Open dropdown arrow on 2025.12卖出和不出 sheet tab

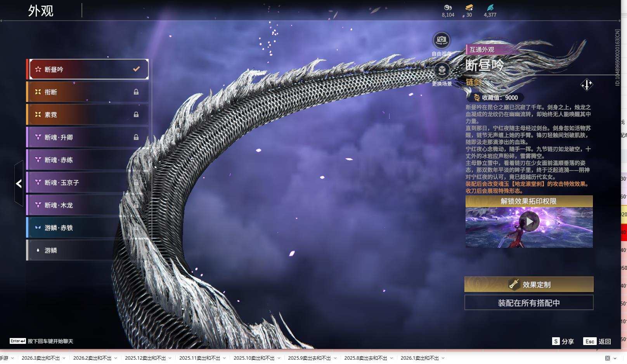tap(170, 358)
